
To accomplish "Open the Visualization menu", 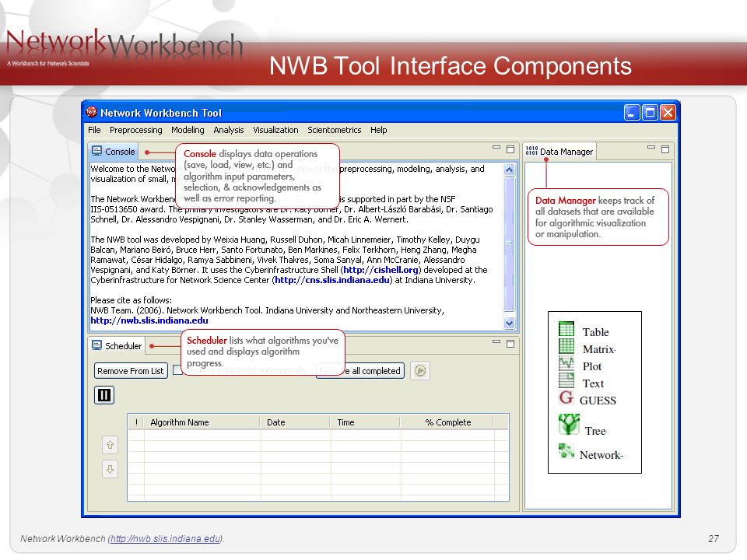I will (x=275, y=130).
